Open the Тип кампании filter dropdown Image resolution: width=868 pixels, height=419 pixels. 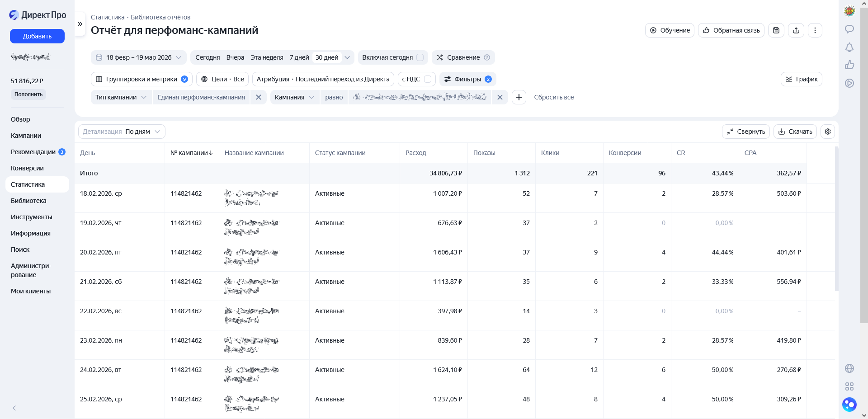121,97
